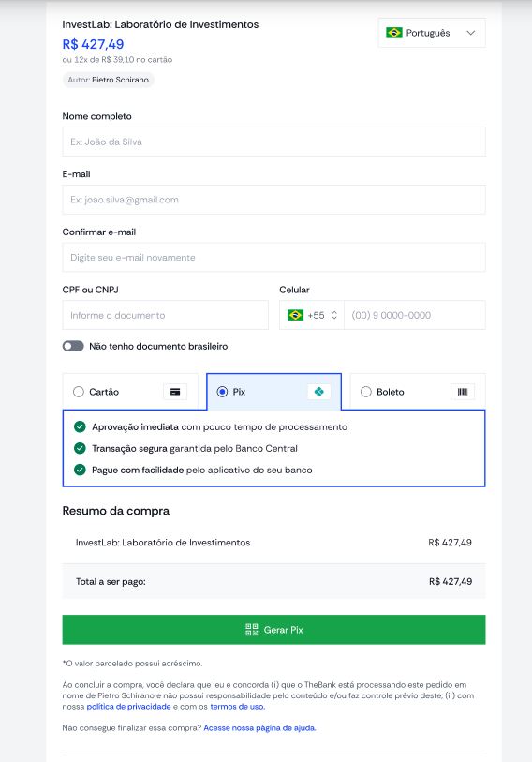Image resolution: width=532 pixels, height=762 pixels.
Task: Open the termos de uso link
Action: (x=237, y=706)
